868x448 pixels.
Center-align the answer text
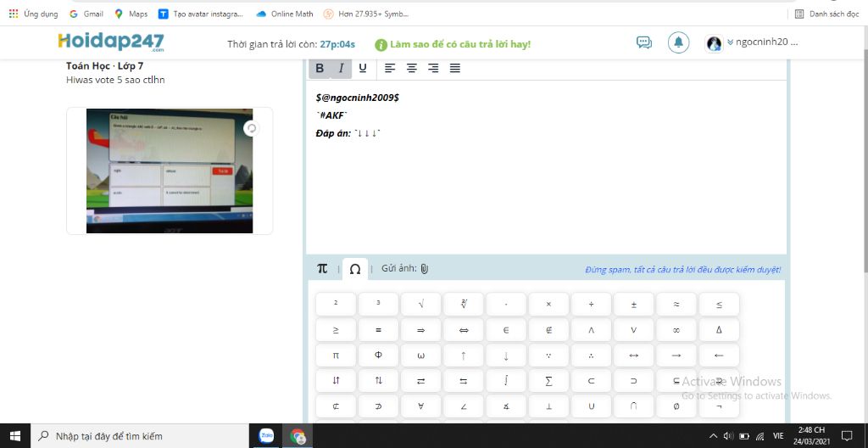[x=412, y=68]
